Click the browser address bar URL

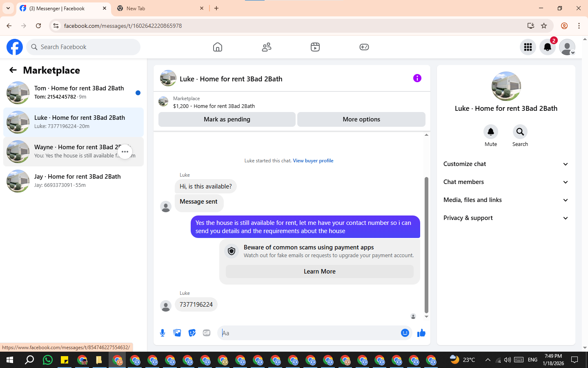pos(123,26)
